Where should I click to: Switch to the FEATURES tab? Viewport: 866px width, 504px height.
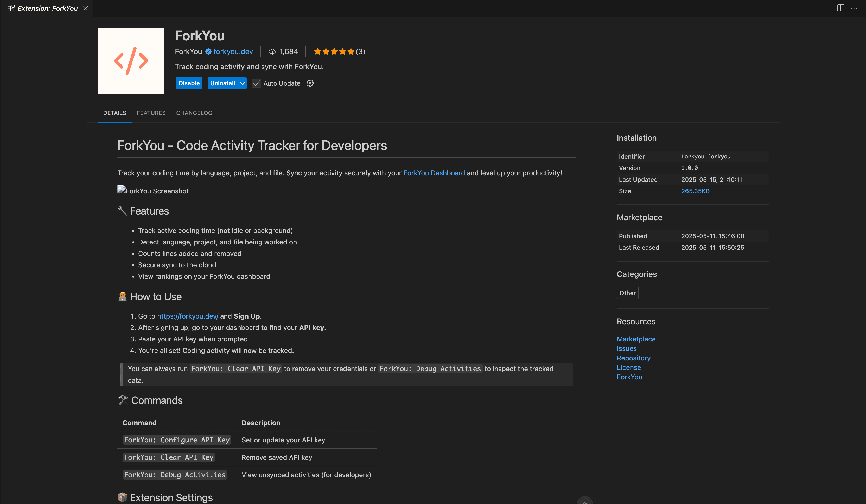[151, 113]
